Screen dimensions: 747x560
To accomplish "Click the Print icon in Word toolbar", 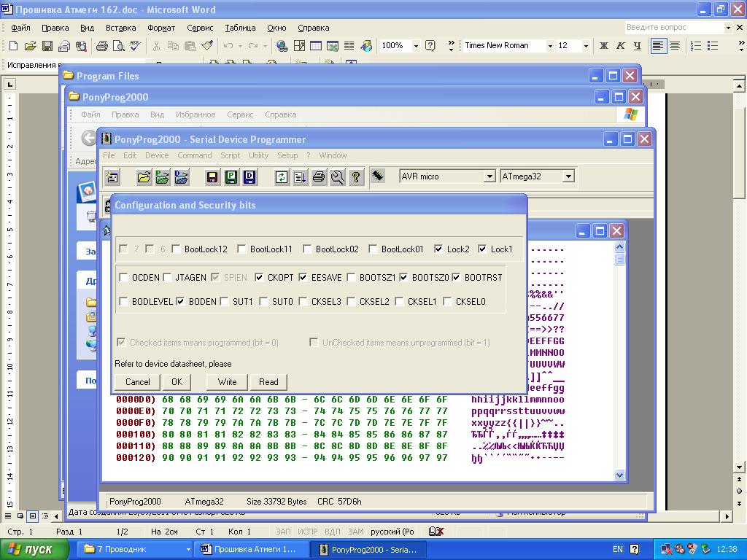I will point(101,46).
